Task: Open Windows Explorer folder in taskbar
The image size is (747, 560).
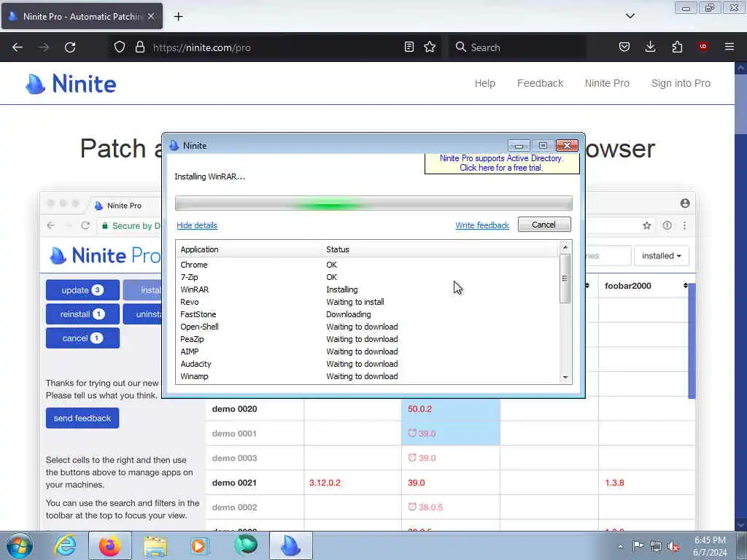Action: (155, 545)
